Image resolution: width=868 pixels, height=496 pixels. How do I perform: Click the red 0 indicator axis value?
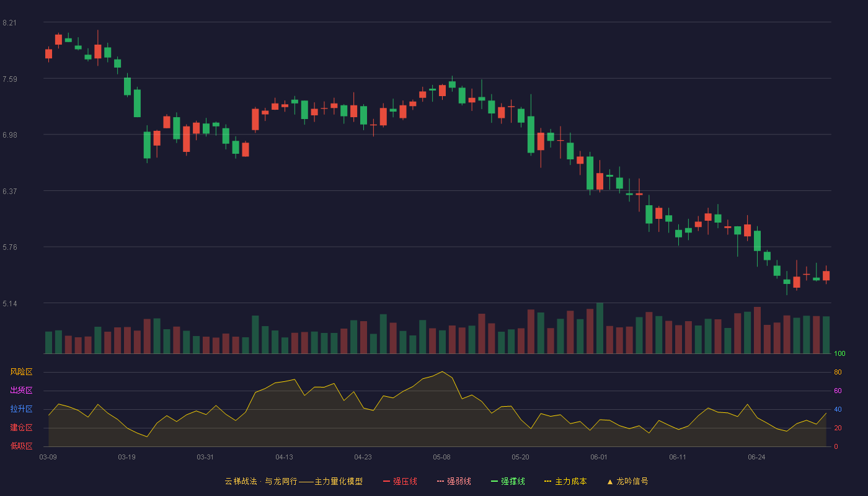click(836, 446)
